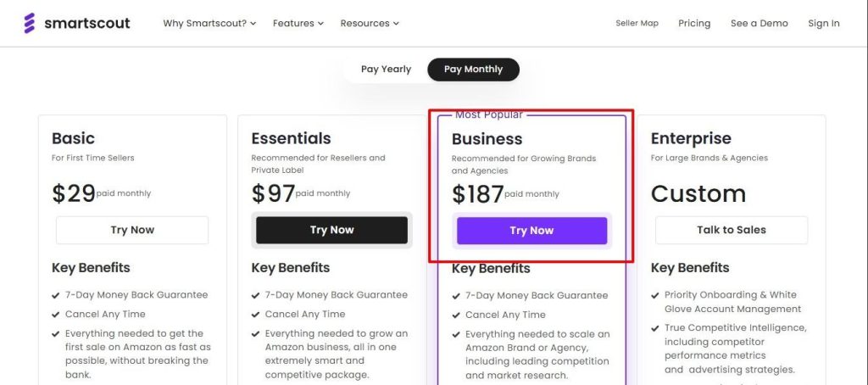Click the checkmark beside Basic 7-Day Money Back Guarantee

point(56,295)
